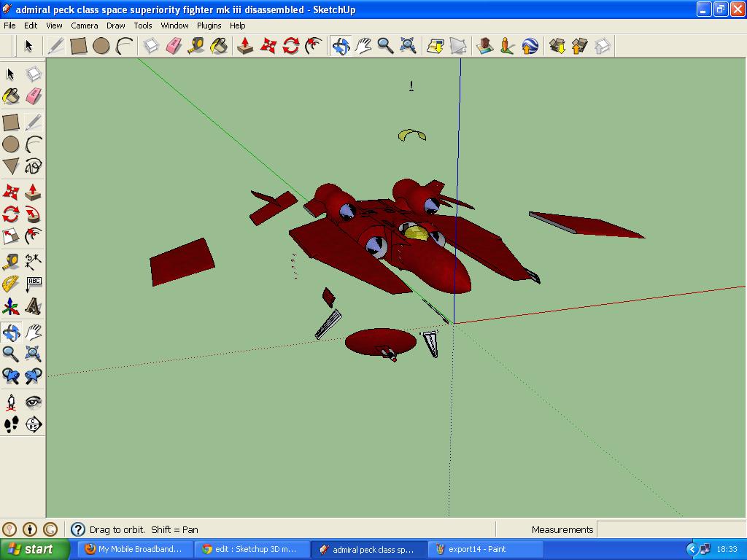The width and height of the screenshot is (747, 560).
Task: Select Eraser tool in left tool set
Action: [x=34, y=96]
